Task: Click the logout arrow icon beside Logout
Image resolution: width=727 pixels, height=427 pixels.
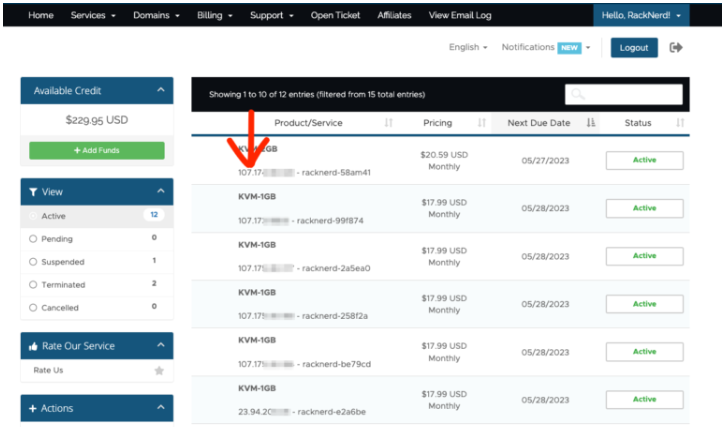Action: click(676, 48)
